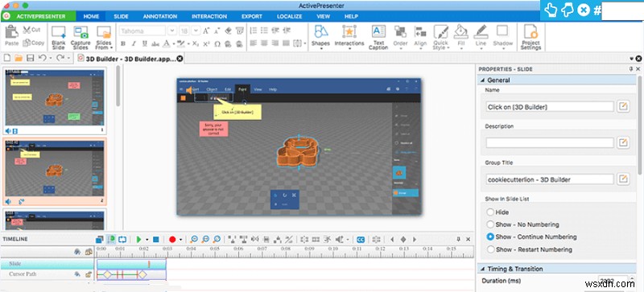Open the Interactions menu
This screenshot has width=644, height=292.
point(349,37)
